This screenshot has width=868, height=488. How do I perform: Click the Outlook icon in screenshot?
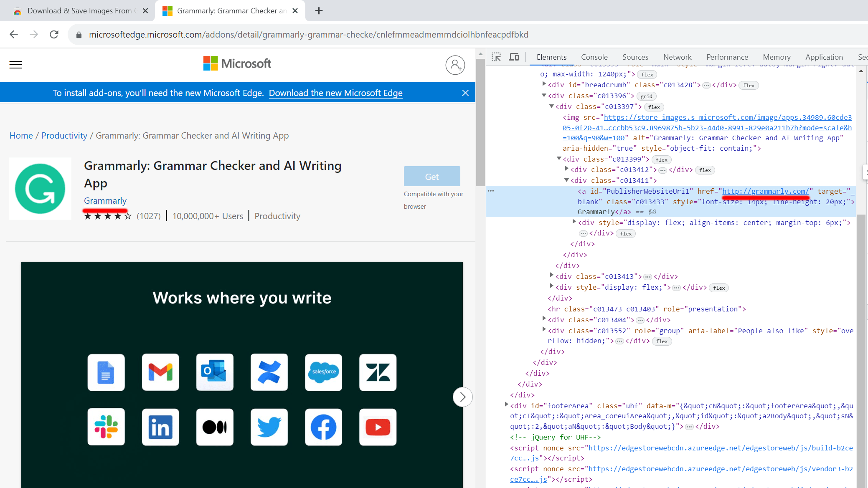215,372
